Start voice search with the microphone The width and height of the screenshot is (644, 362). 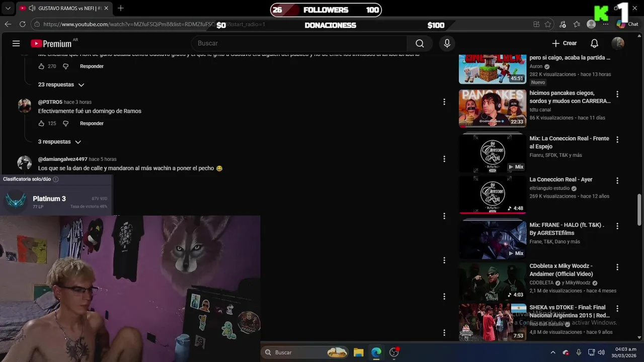pos(447,43)
